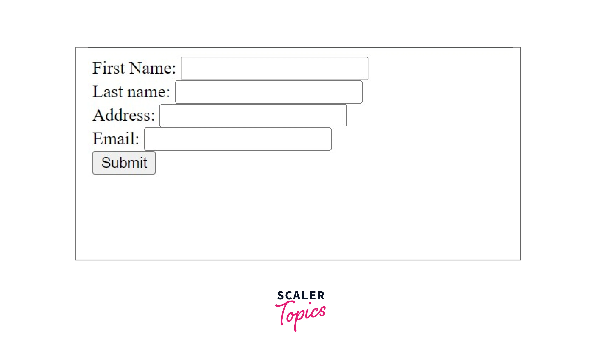Image resolution: width=601 pixels, height=364 pixels.
Task: Click into the Email text box
Action: 238,139
